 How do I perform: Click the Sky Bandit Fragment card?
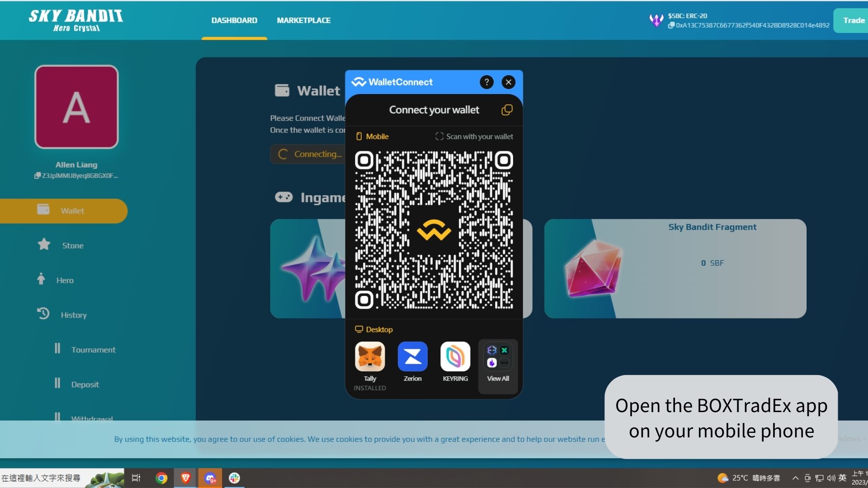click(x=675, y=268)
